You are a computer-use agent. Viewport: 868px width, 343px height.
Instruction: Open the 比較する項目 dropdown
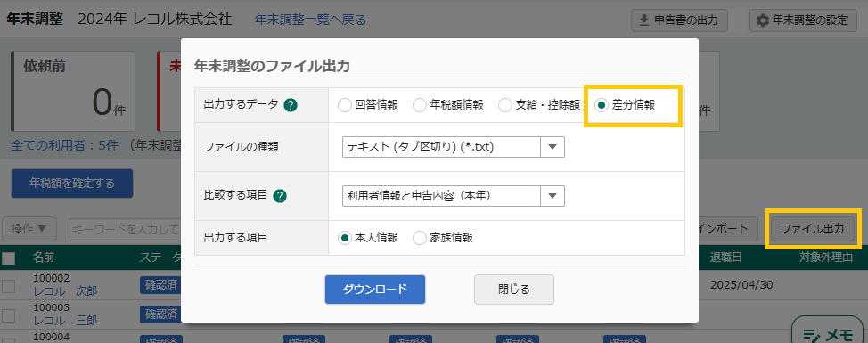coord(454,195)
